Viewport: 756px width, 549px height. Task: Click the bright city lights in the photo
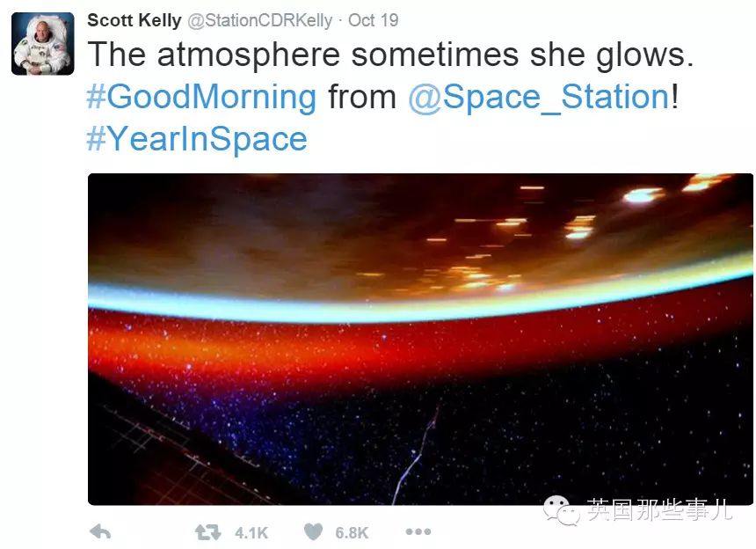click(x=641, y=195)
